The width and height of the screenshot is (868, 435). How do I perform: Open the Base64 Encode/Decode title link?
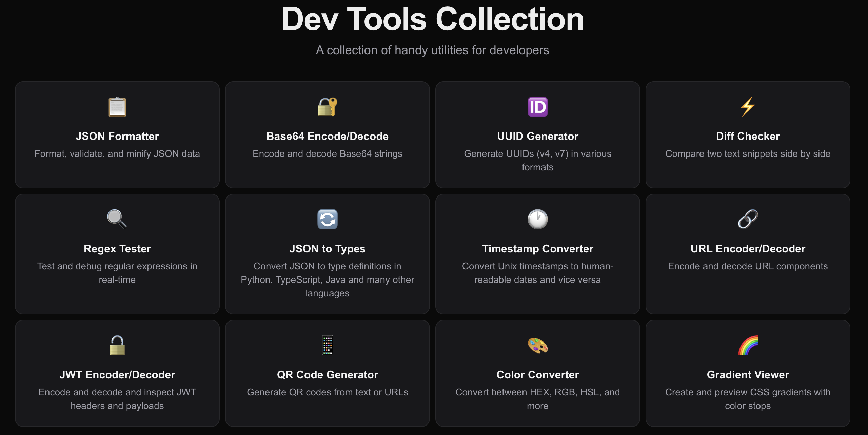pyautogui.click(x=328, y=136)
